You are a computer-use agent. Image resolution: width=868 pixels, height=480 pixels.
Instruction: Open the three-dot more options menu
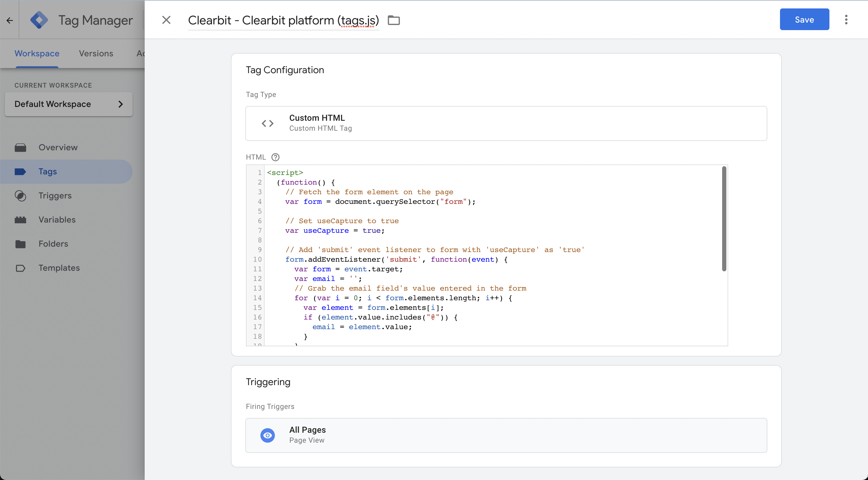(846, 20)
